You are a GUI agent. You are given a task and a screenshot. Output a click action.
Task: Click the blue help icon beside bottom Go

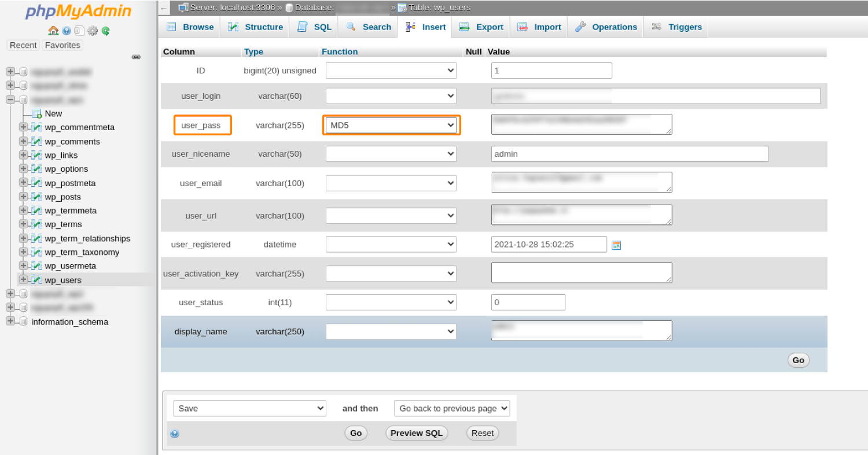pyautogui.click(x=175, y=434)
